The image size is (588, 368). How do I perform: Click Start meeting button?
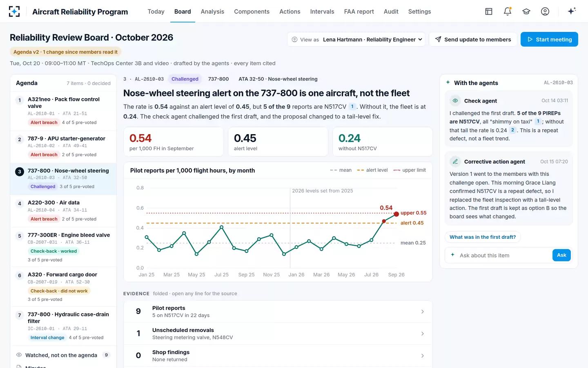pos(549,39)
